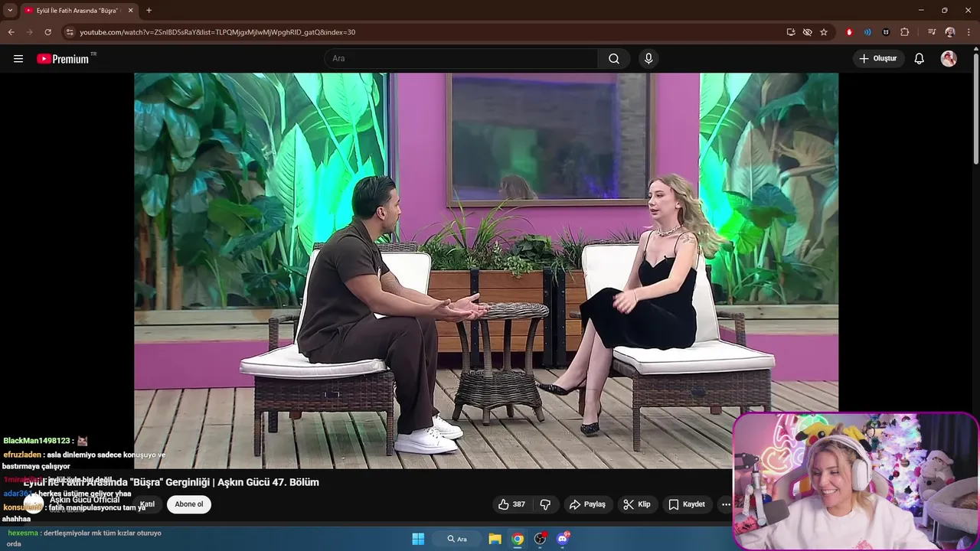Open the Oluştur create menu
Image resolution: width=980 pixels, height=551 pixels.
click(878, 59)
